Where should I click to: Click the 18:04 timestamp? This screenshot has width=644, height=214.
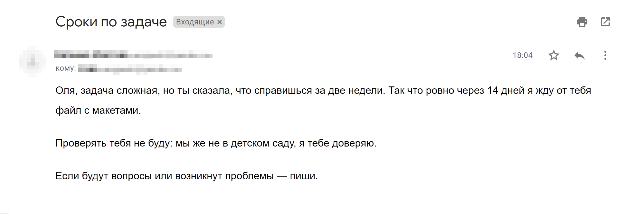[523, 55]
